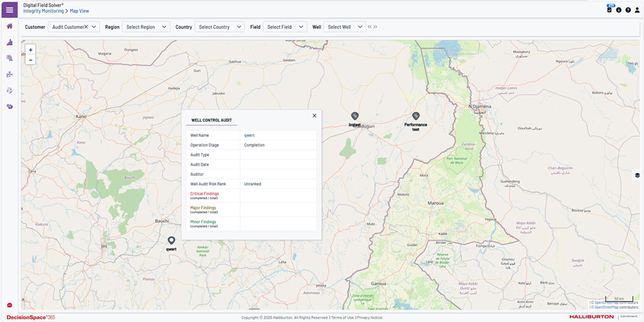Open the hamburger main menu
The height and width of the screenshot is (322, 644).
click(x=10, y=10)
